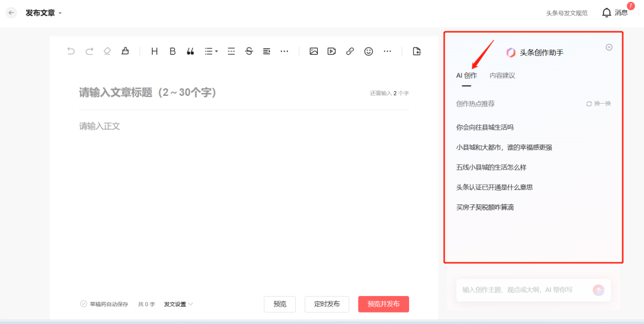Insert a video via video icon
This screenshot has width=644, height=324.
332,51
